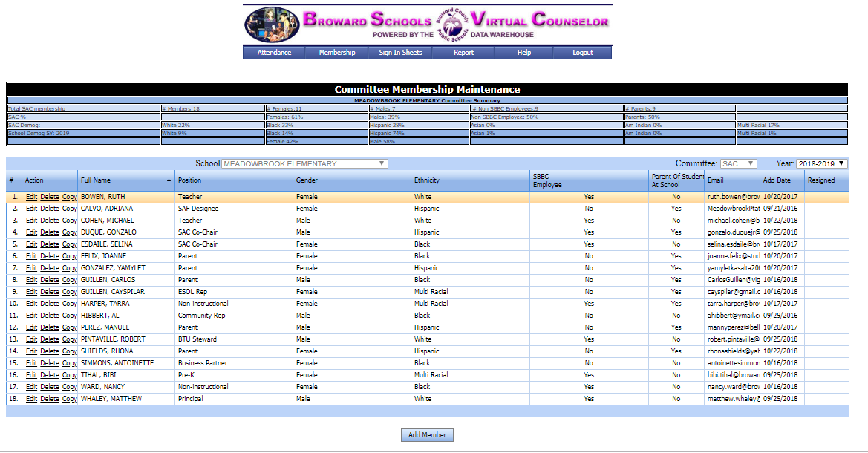Click Delete for GUILLEN, CARLOS

point(49,280)
